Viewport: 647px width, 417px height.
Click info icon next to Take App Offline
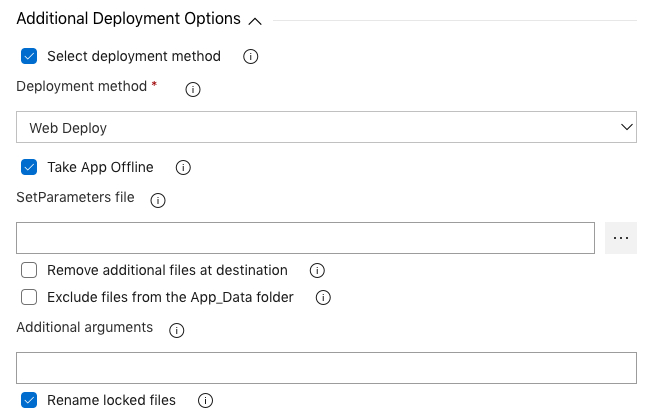[x=183, y=167]
